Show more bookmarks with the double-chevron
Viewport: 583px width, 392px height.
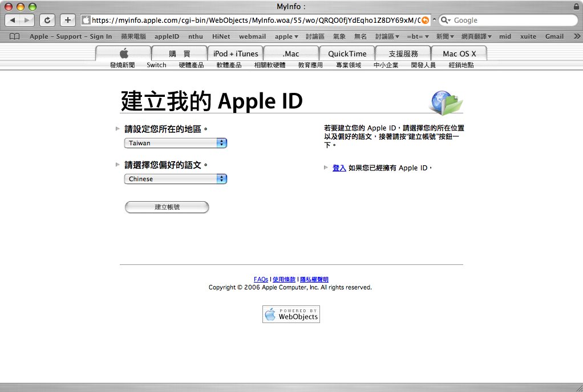point(577,36)
